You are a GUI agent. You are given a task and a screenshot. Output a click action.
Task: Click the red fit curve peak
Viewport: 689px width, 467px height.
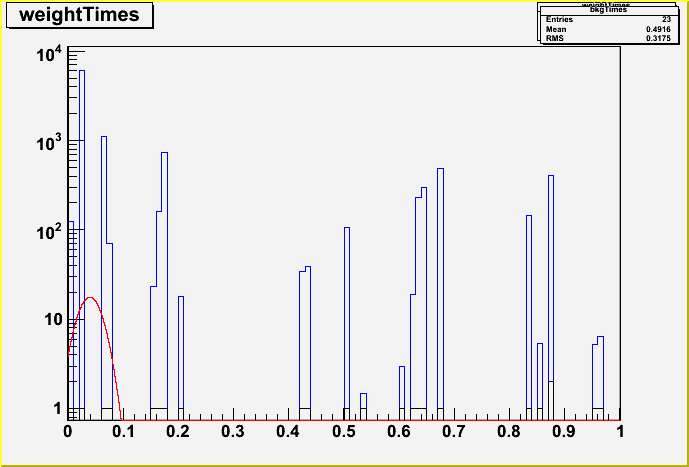pyautogui.click(x=91, y=298)
